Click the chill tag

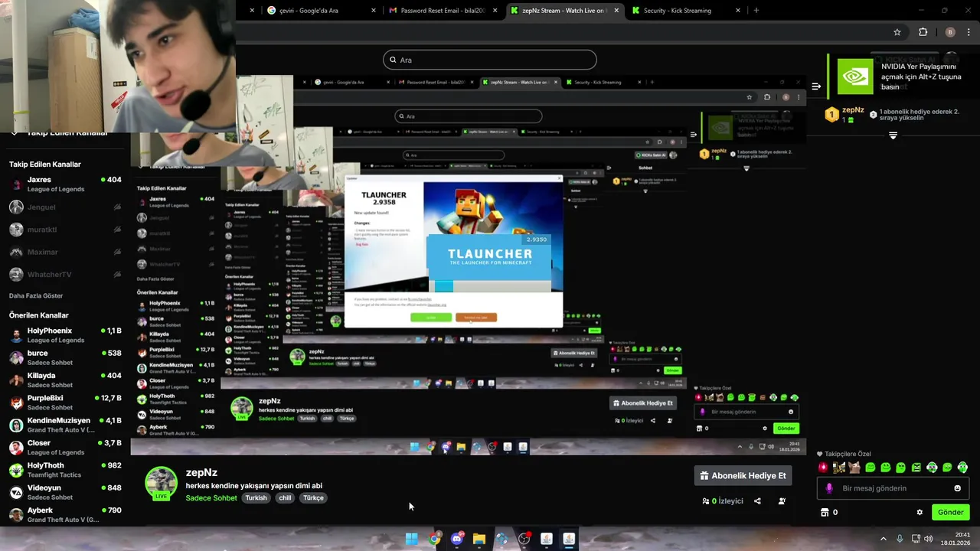(285, 498)
